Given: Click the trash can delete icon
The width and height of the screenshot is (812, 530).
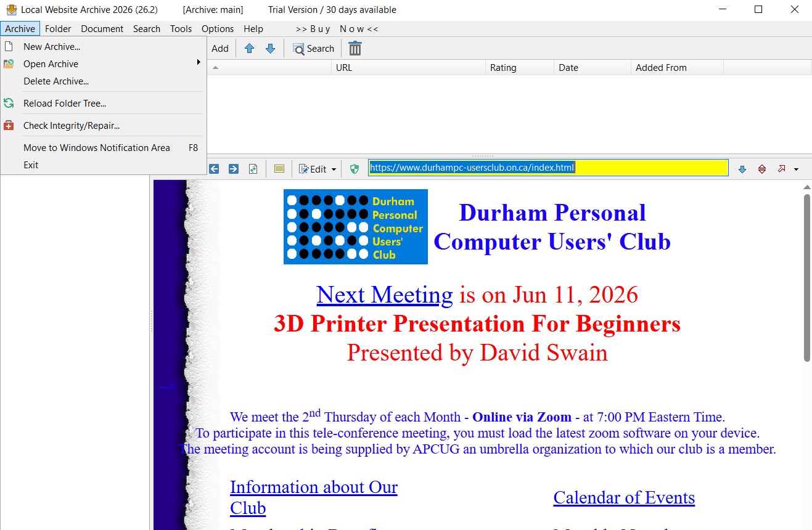Looking at the screenshot, I should [355, 49].
